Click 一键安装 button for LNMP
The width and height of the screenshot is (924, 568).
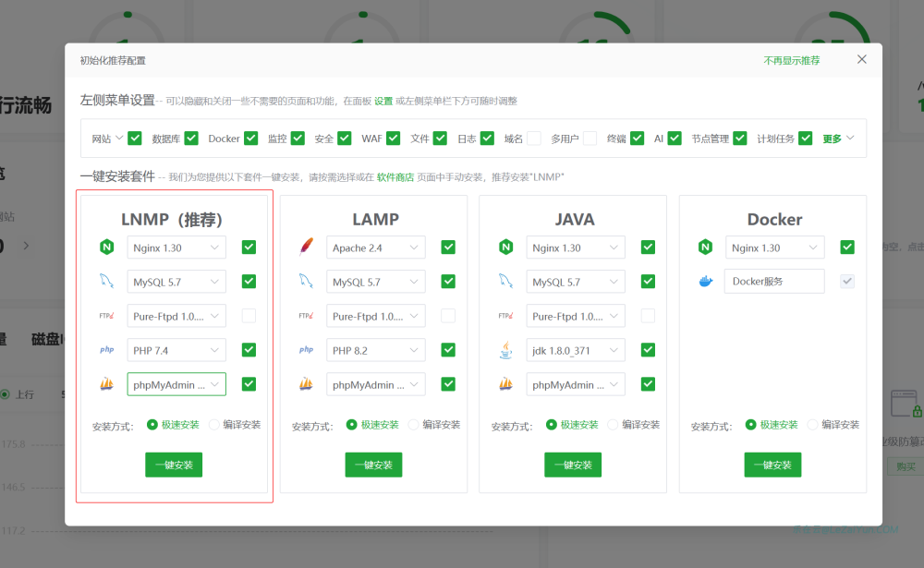click(x=174, y=465)
